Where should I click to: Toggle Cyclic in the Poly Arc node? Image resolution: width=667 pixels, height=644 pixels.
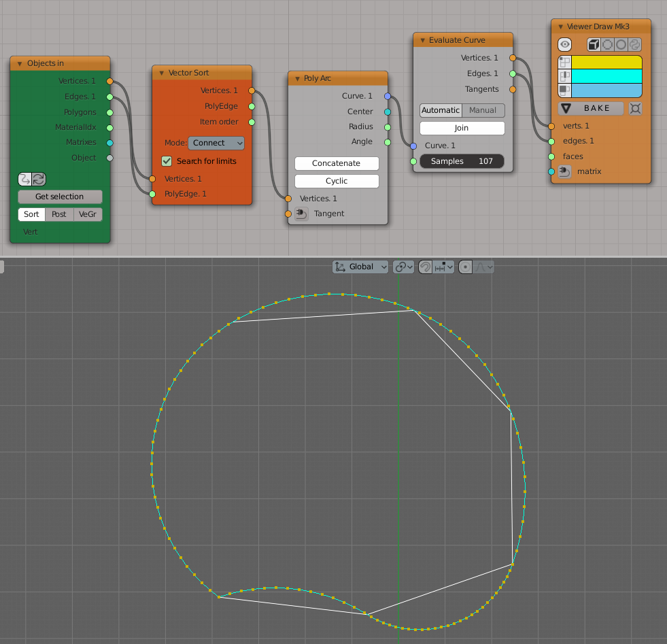pos(337,181)
